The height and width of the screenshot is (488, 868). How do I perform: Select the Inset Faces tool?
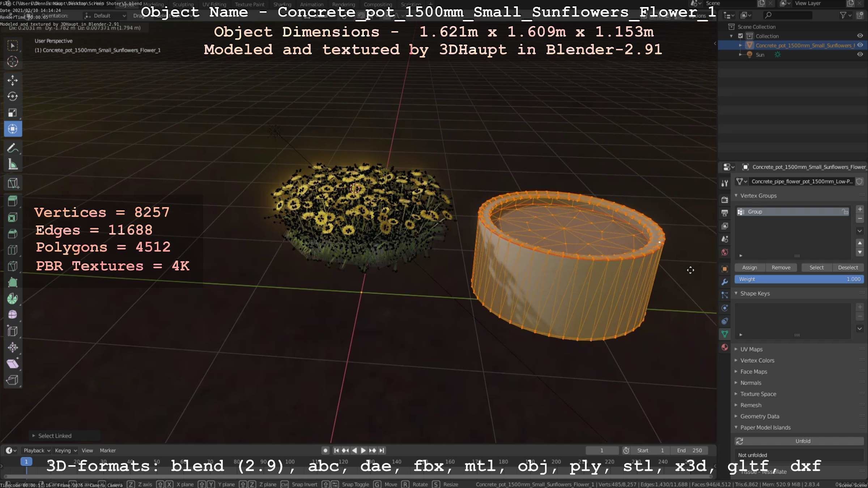coord(13,217)
